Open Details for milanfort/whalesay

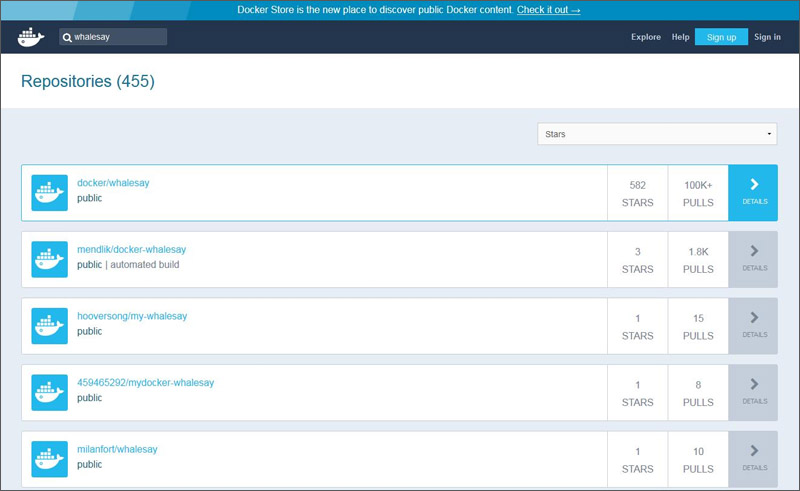(x=753, y=458)
